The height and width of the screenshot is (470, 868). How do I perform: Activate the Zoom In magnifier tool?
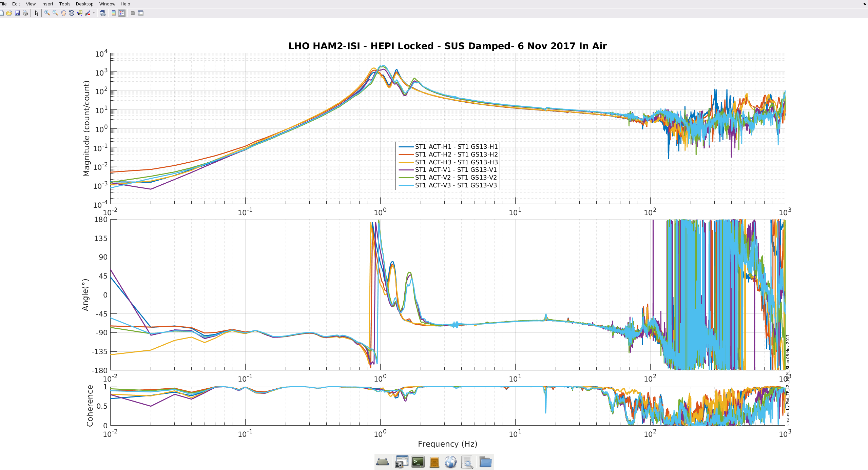pos(47,13)
